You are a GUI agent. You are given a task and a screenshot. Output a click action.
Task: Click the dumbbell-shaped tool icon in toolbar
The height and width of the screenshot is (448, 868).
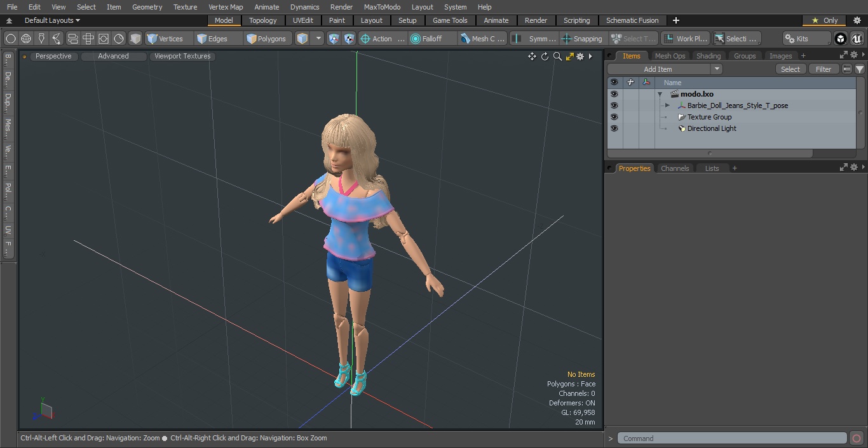pyautogui.click(x=72, y=39)
